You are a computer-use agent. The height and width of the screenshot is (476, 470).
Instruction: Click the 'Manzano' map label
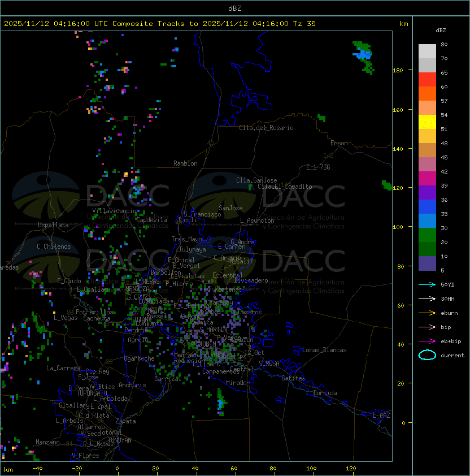(x=47, y=442)
